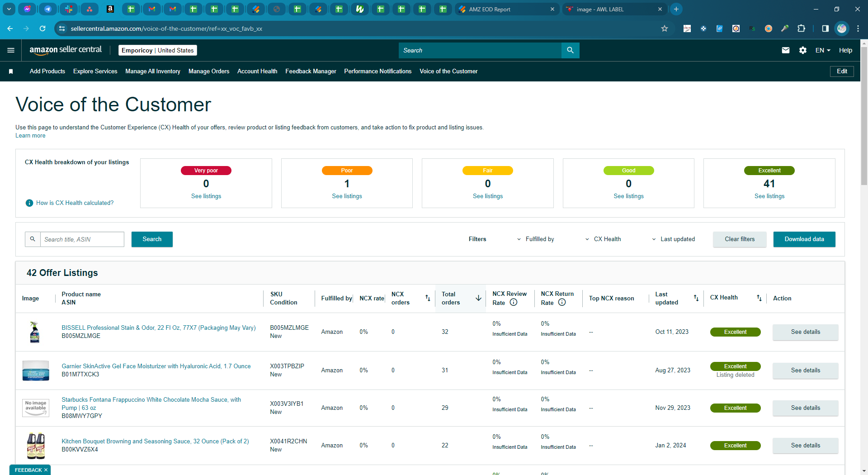Click Excellent badge for Starbucks Fontana row
Viewport: 868px width, 475px height.
point(735,408)
